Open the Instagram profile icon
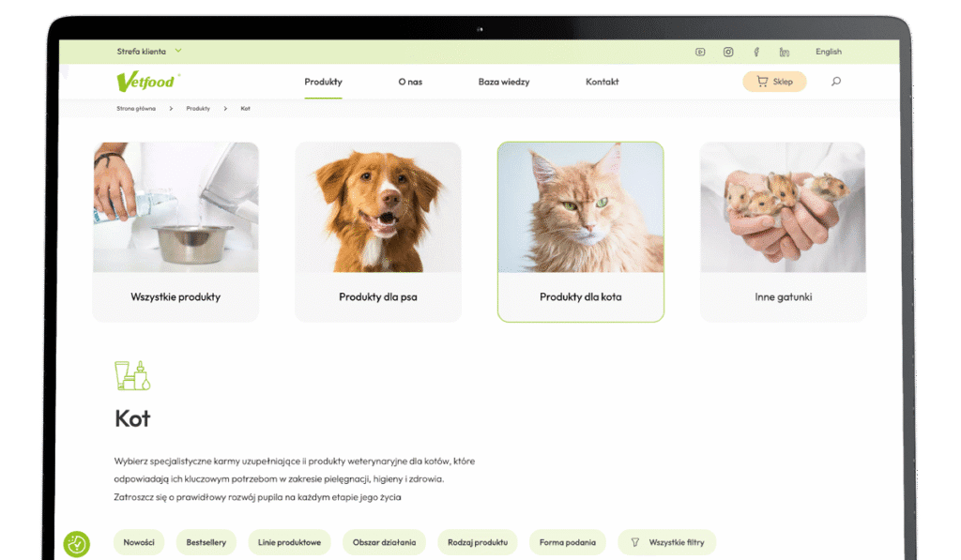The width and height of the screenshot is (961, 560). tap(728, 53)
